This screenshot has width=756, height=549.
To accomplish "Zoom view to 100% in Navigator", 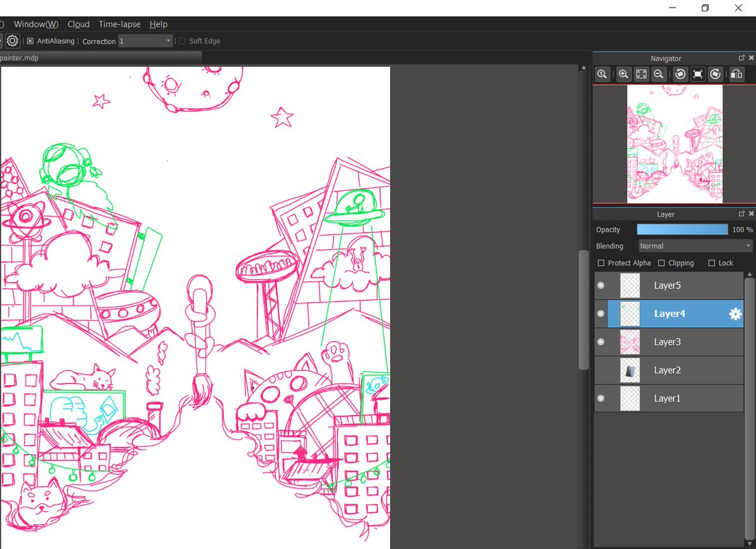I will click(x=602, y=74).
